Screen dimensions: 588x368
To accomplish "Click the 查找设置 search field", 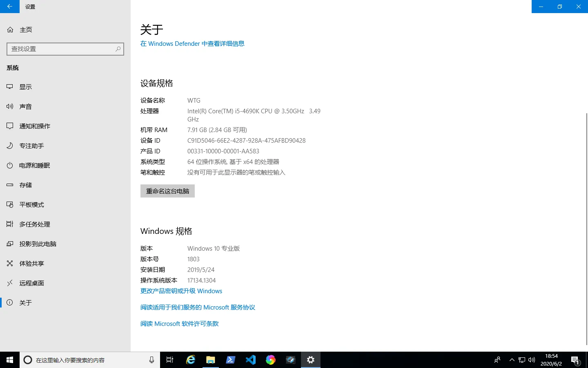I will [x=65, y=49].
